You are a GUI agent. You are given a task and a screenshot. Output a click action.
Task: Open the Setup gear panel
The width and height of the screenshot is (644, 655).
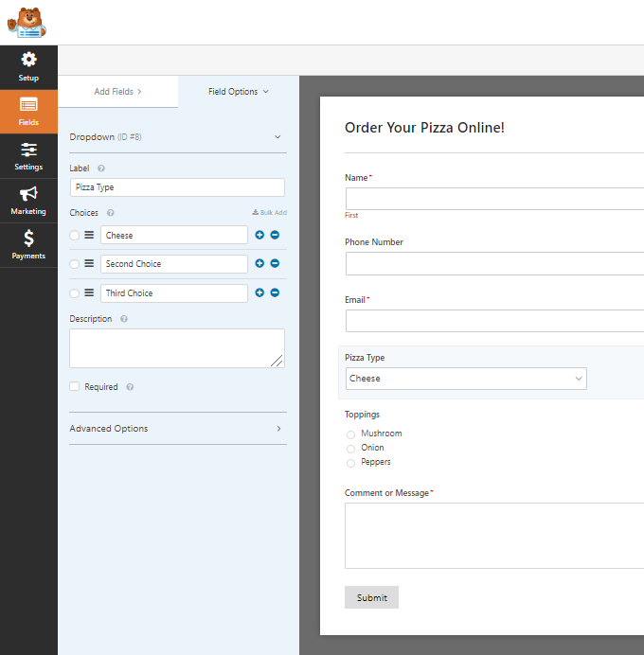[28, 66]
